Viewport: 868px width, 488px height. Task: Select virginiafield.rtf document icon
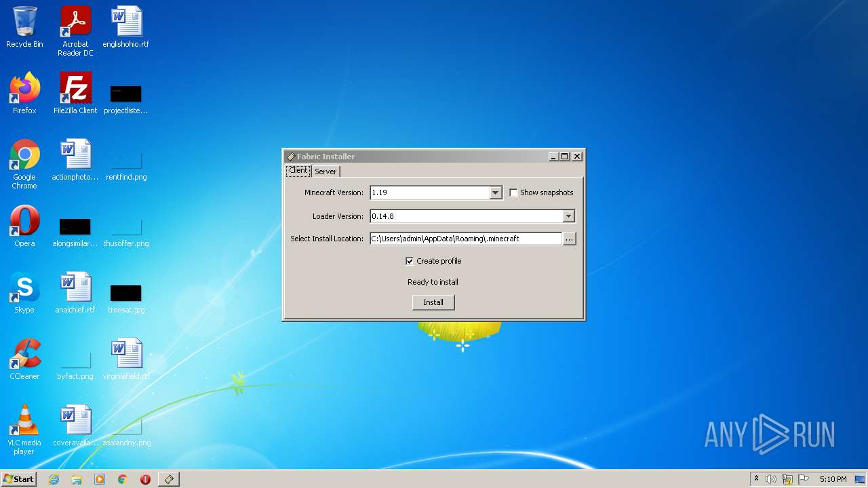tap(126, 359)
